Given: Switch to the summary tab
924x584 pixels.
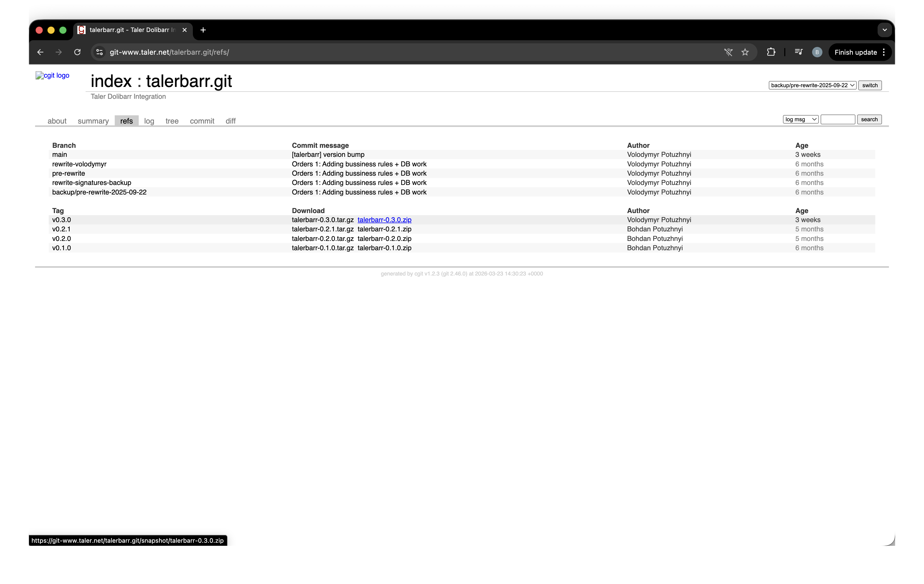Looking at the screenshot, I should pos(93,121).
